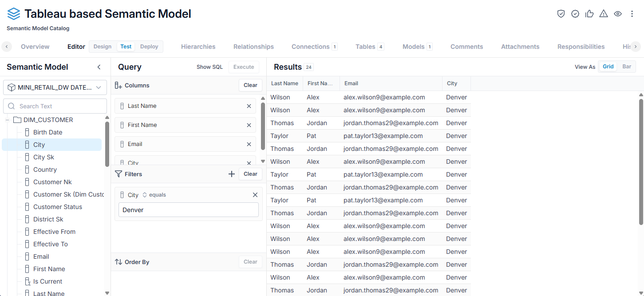This screenshot has width=644, height=296.
Task: Open the Overview tab
Action: pyautogui.click(x=35, y=47)
